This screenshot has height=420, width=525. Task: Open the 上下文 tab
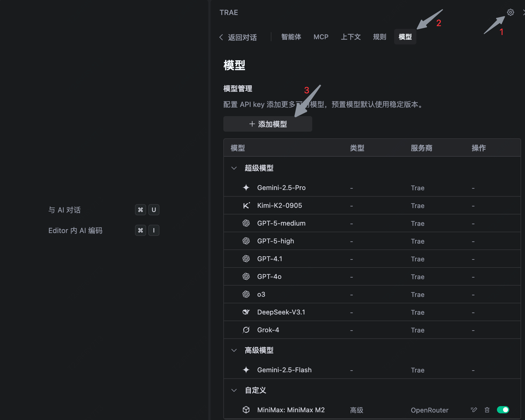(351, 37)
